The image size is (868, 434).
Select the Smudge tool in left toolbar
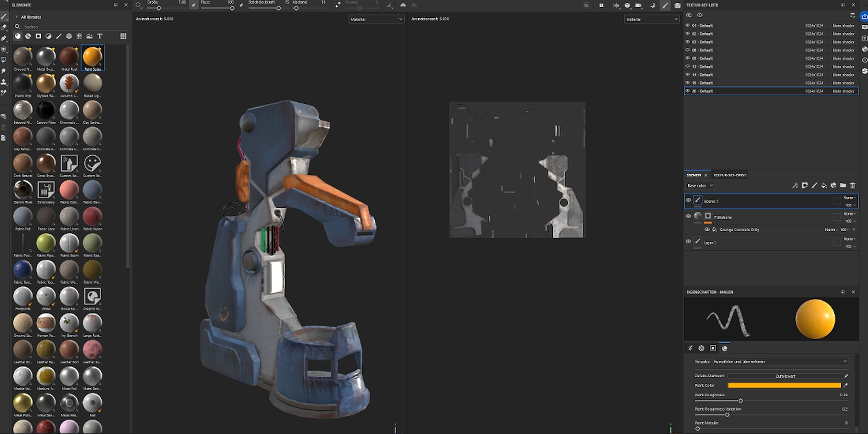[x=4, y=71]
